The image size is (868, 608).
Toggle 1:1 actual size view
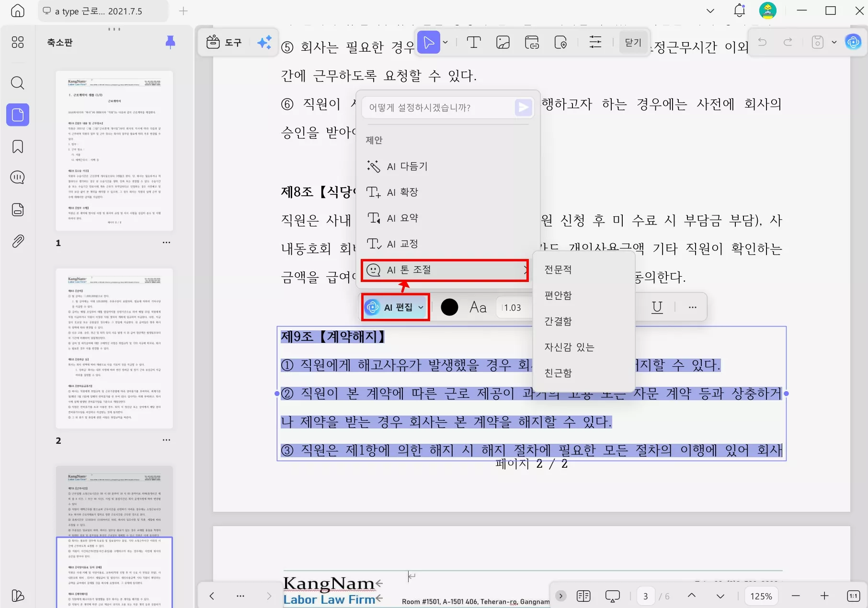pyautogui.click(x=854, y=596)
